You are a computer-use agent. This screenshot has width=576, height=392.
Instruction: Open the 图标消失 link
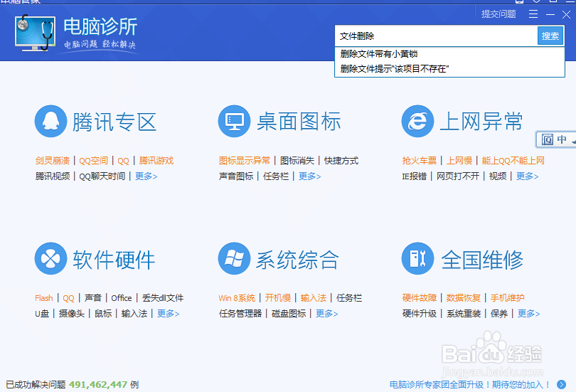(297, 161)
